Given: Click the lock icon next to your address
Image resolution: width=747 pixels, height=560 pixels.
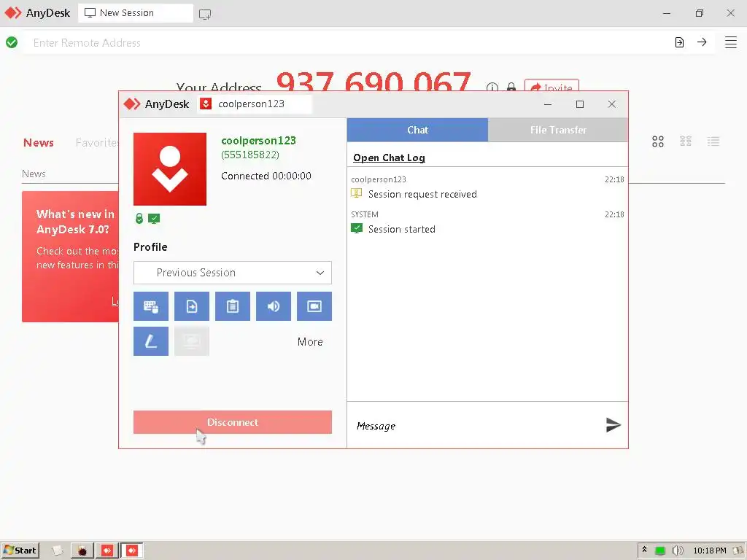Looking at the screenshot, I should (511, 87).
